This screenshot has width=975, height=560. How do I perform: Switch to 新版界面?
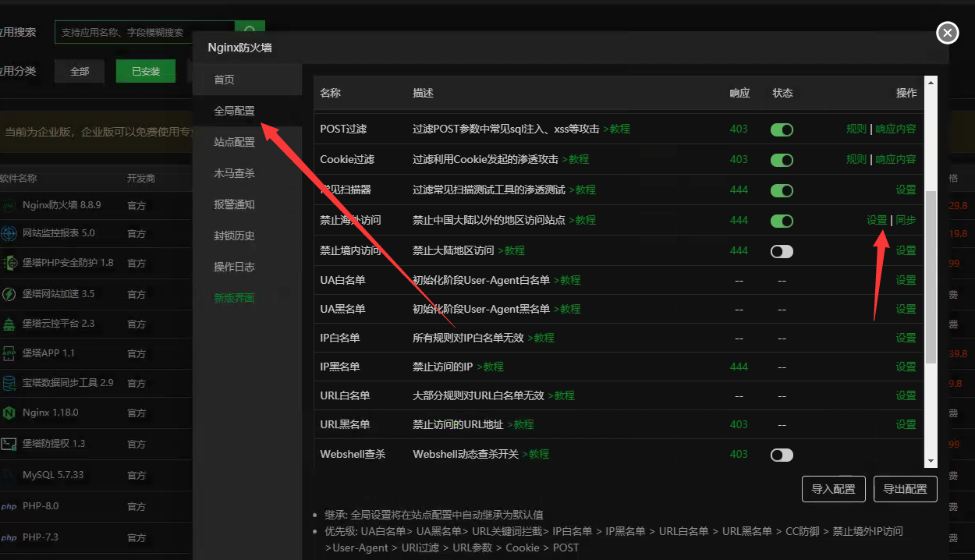[x=247, y=298]
